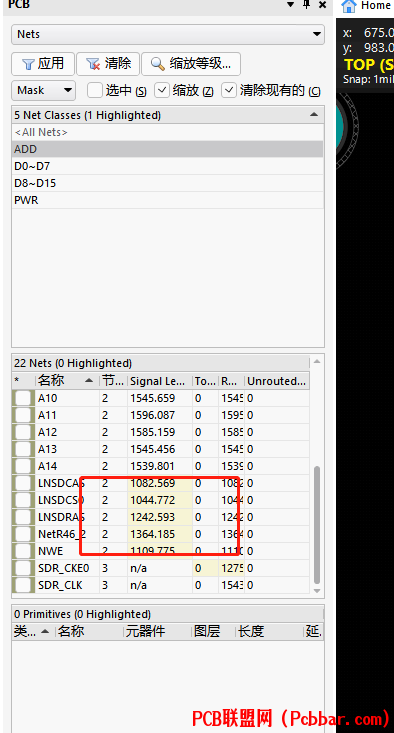Toggle the 选中 (Select) checkbox
The image size is (394, 733).
tap(95, 90)
